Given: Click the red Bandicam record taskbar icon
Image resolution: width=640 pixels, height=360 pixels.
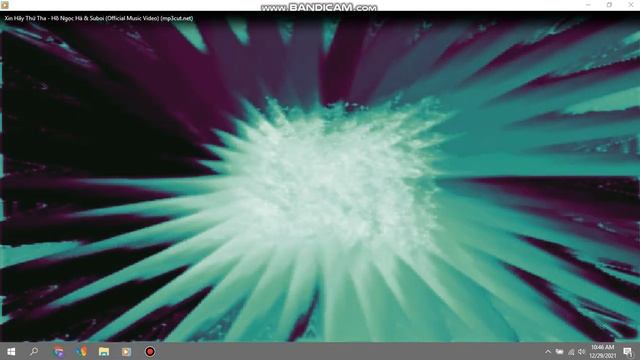Looking at the screenshot, I should [x=150, y=351].
